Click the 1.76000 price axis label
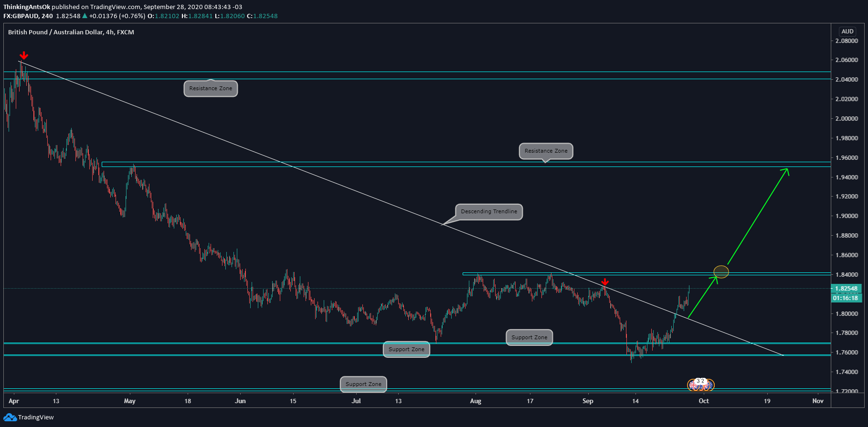Viewport: 868px width, 427px height. 847,353
